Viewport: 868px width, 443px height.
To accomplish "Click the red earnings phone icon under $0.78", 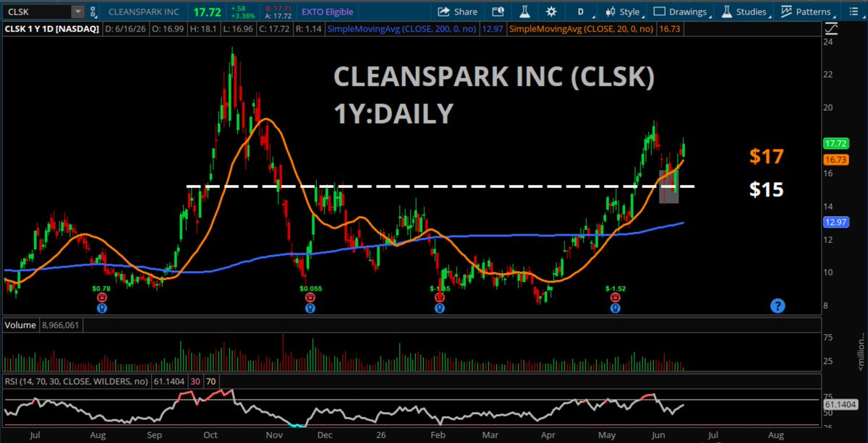I will tap(101, 297).
